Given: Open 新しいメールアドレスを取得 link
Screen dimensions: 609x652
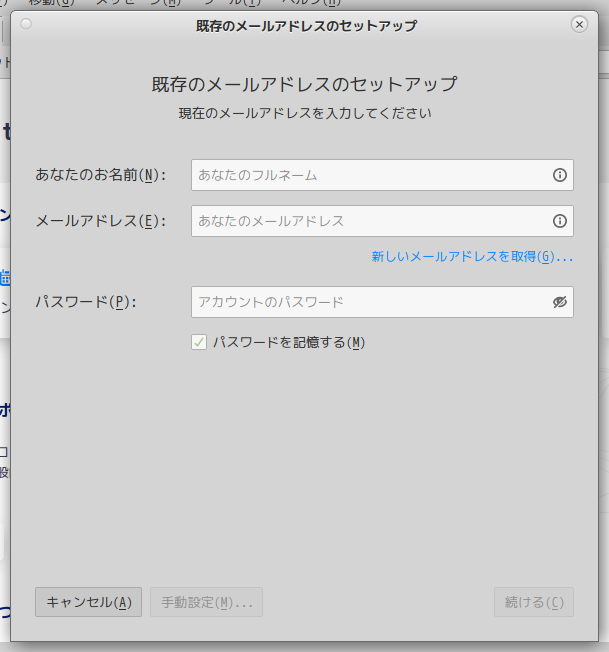Looking at the screenshot, I should (472, 257).
